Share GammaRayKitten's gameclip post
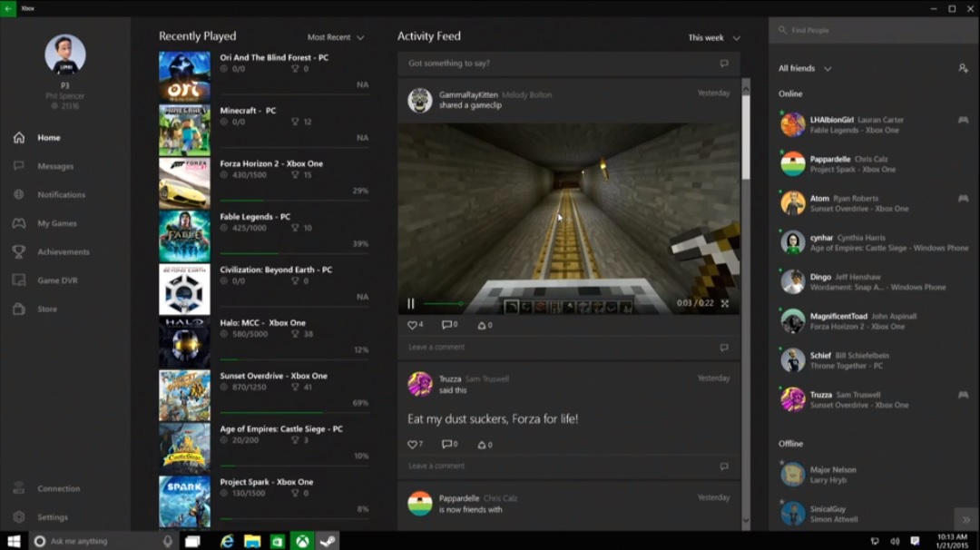The height and width of the screenshot is (550, 980). (x=485, y=325)
